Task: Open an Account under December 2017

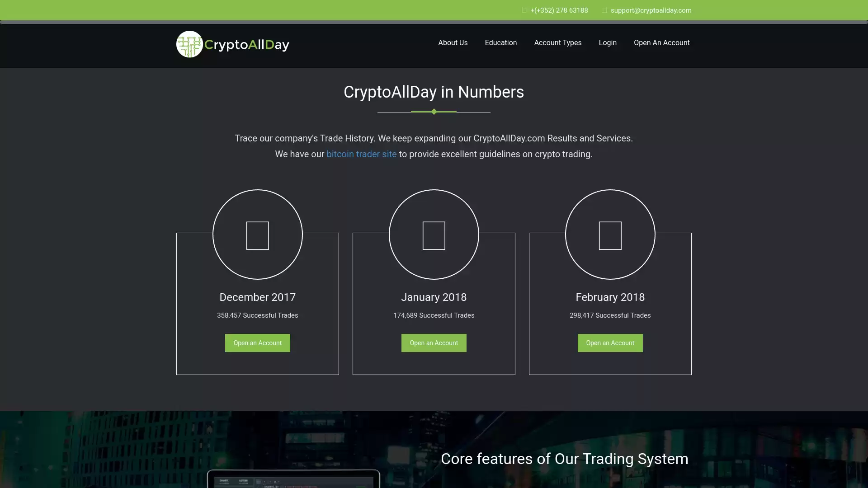Action: coord(258,343)
